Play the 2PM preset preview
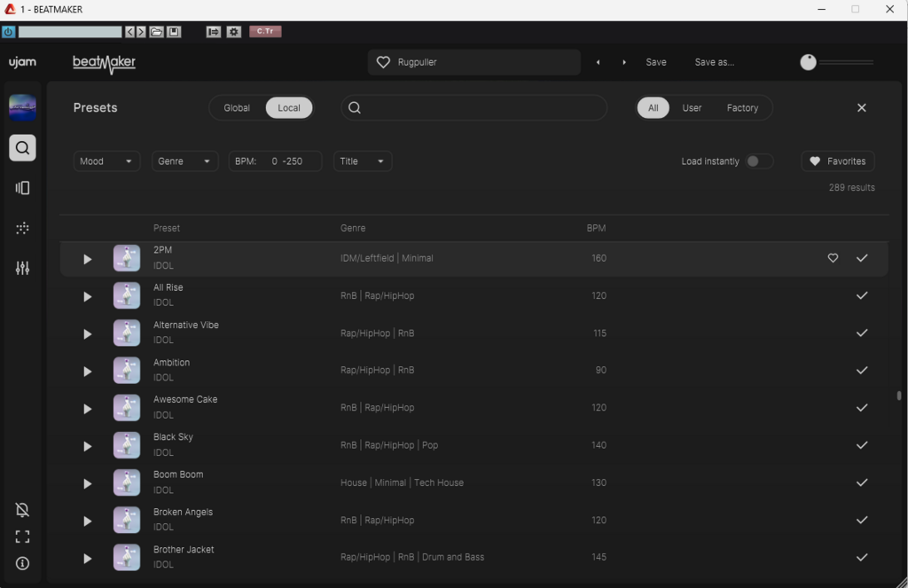The height and width of the screenshot is (588, 908). (x=88, y=259)
